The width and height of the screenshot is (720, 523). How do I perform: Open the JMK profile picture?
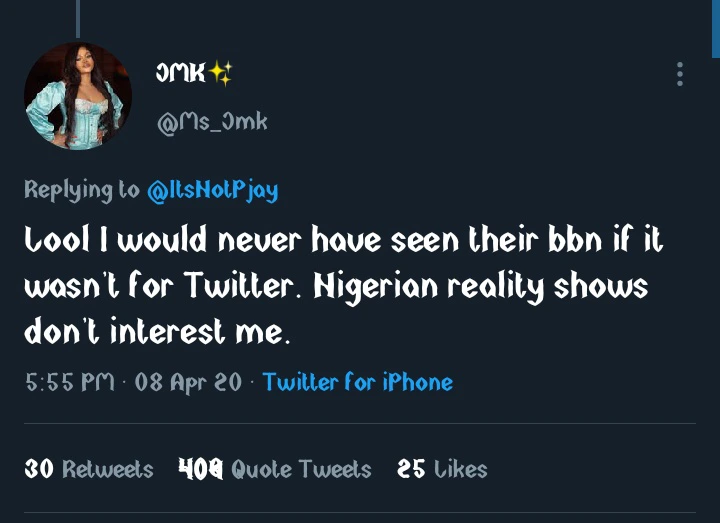click(x=78, y=96)
